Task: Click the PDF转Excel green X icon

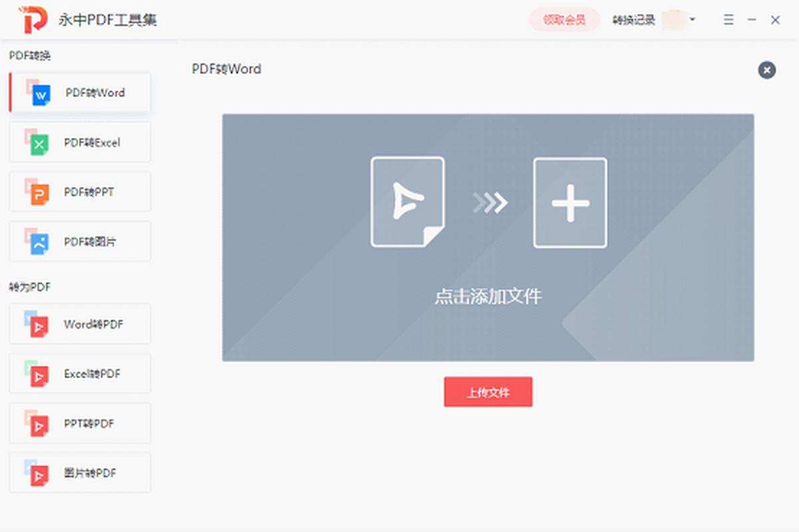Action: point(40,144)
